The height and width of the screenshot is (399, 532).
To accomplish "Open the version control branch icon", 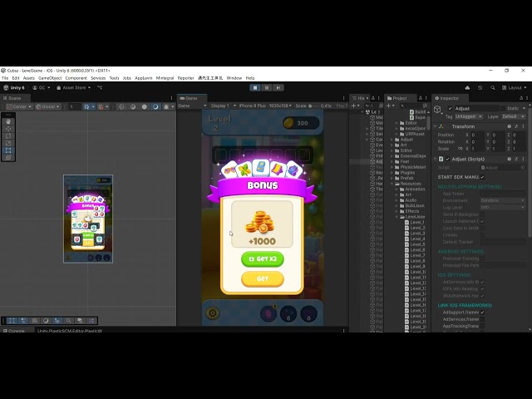I will coord(100,87).
